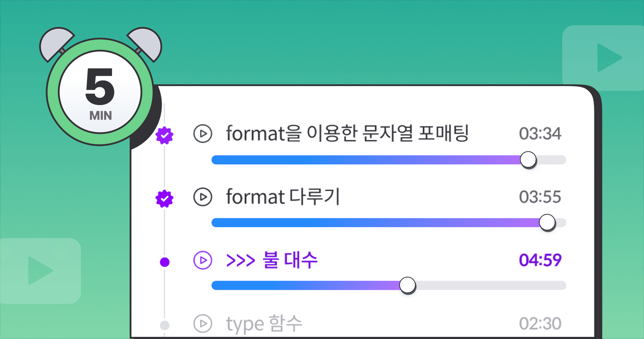Start the "type 함수" lesson play icon
This screenshot has width=644, height=339.
tap(203, 323)
